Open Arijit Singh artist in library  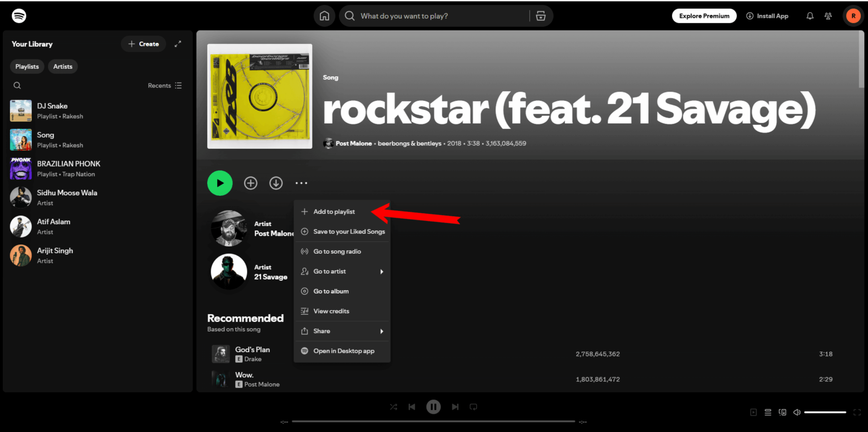click(x=97, y=255)
